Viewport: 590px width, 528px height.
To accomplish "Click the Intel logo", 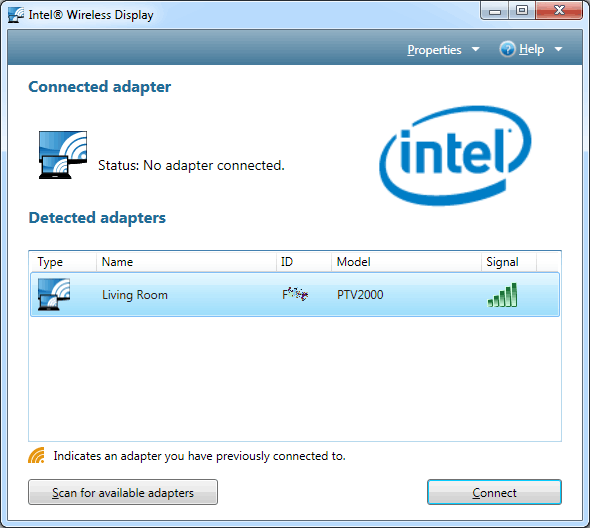I will (455, 155).
